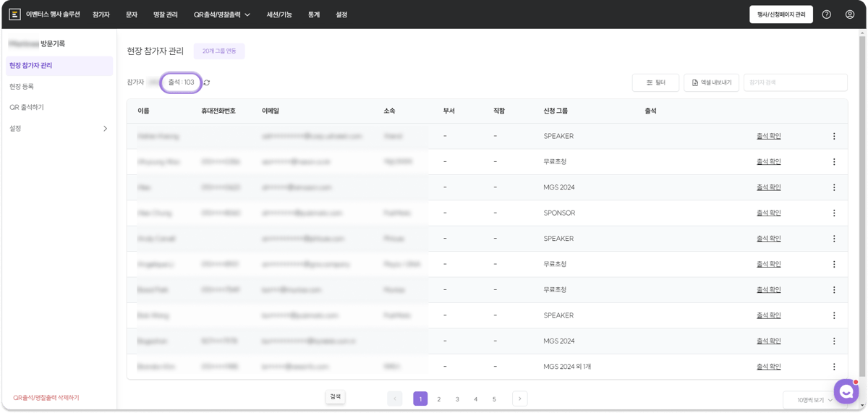The image size is (868, 413).
Task: Expand the sidebar 설정 chevron
Action: pos(105,129)
